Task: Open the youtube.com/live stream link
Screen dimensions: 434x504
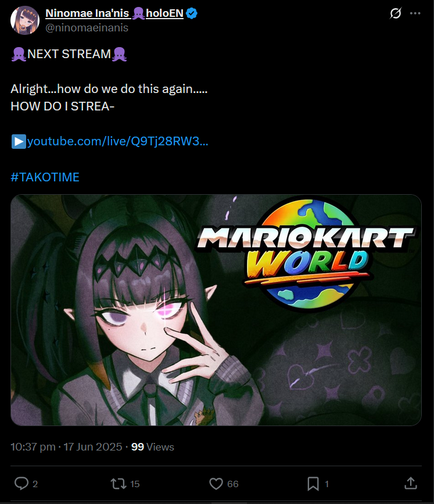Action: click(117, 141)
